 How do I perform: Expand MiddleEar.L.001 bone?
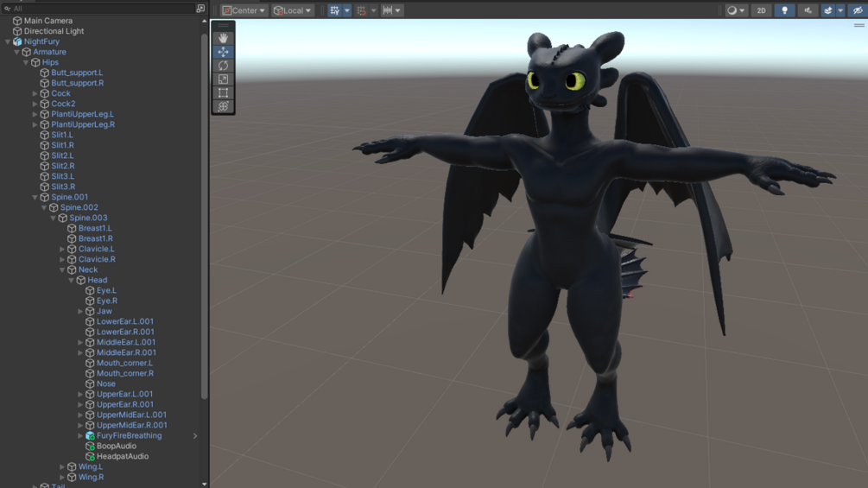point(80,343)
